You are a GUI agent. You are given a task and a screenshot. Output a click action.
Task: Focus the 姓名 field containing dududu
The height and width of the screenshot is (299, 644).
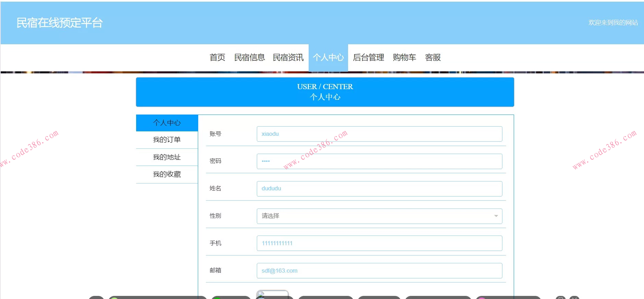[379, 189]
